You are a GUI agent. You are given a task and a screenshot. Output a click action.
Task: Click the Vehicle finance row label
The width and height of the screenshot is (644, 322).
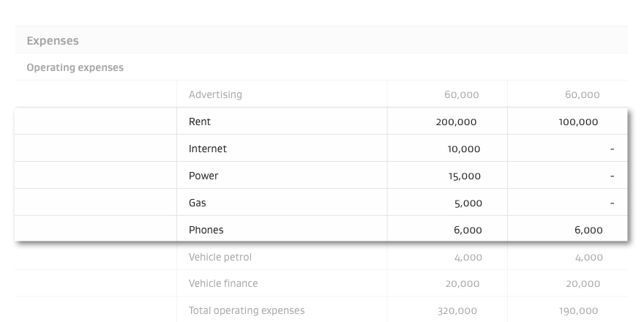coord(223,283)
